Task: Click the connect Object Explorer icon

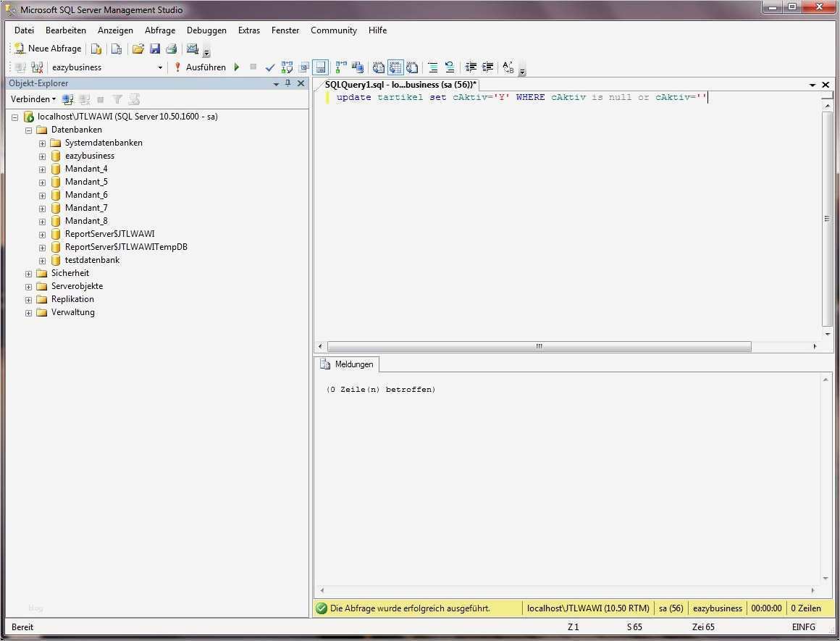Action: [x=68, y=99]
